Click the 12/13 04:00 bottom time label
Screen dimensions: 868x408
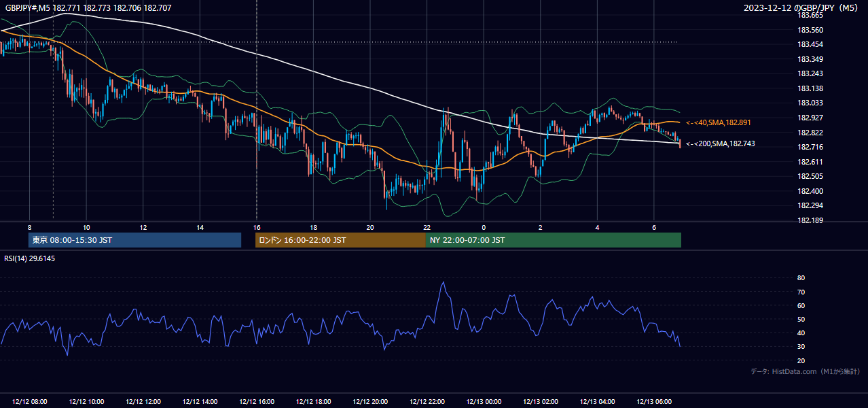tap(598, 402)
